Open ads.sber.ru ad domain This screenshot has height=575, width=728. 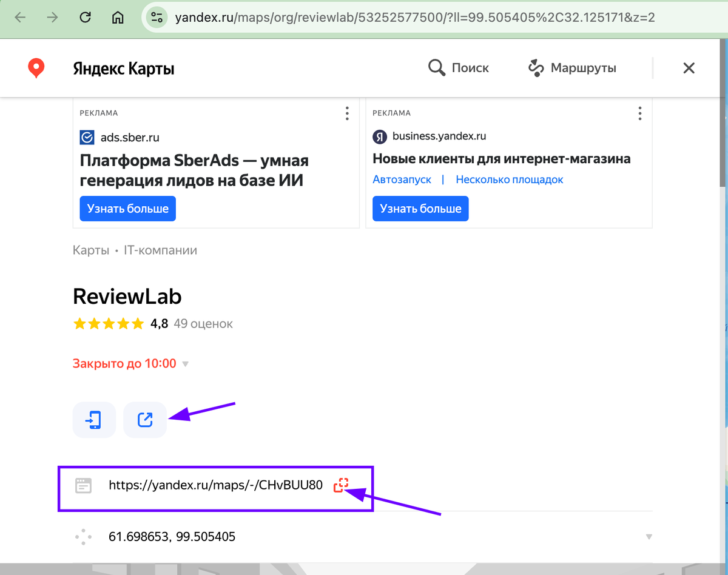tap(130, 137)
